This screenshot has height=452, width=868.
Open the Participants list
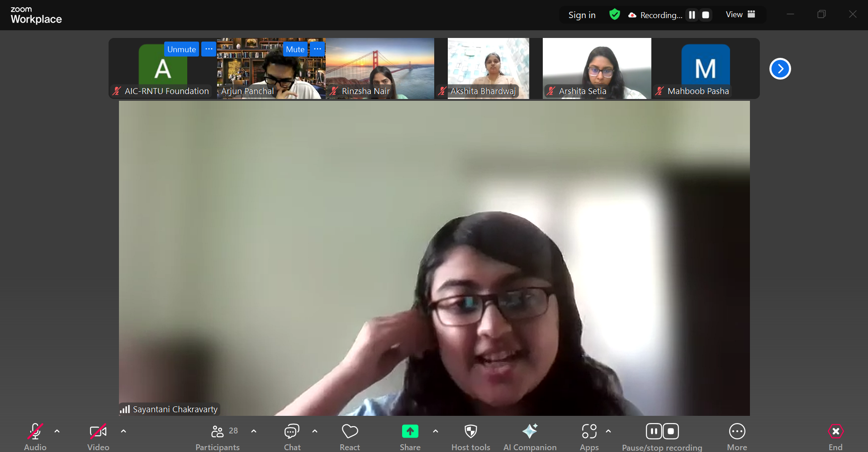(x=218, y=432)
